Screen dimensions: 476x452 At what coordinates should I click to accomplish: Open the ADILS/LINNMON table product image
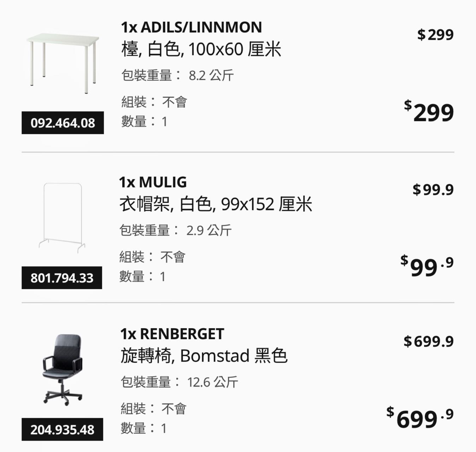[x=63, y=63]
